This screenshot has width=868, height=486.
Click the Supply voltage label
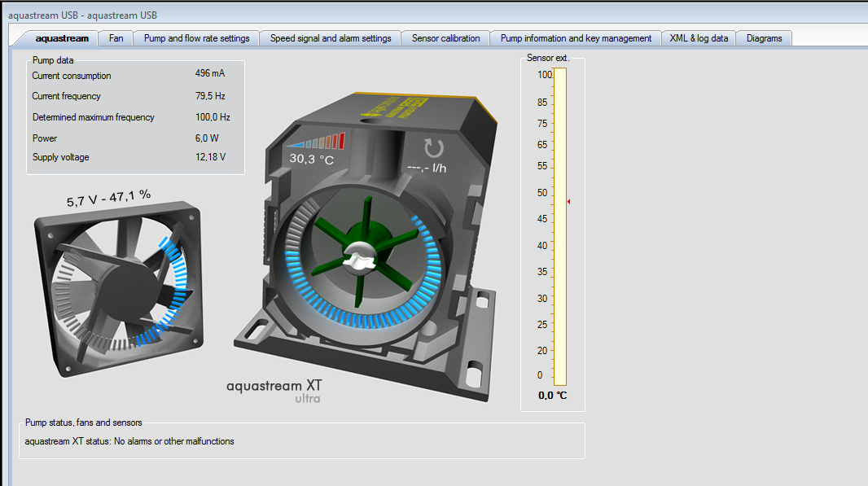pos(61,156)
